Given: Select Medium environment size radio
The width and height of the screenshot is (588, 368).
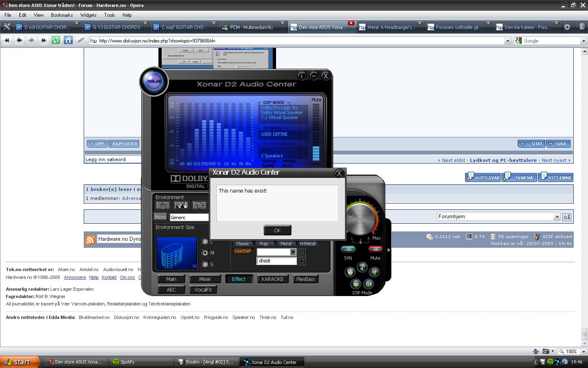Looking at the screenshot, I should [205, 253].
